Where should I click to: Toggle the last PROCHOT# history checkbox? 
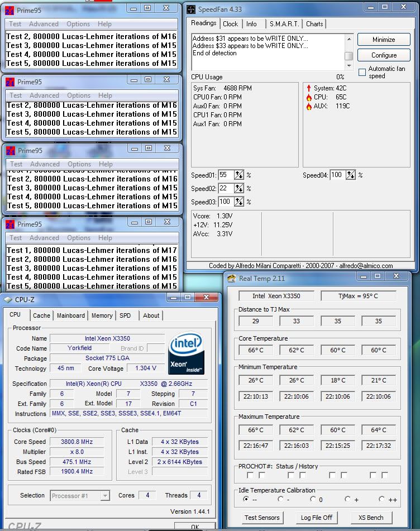click(385, 475)
